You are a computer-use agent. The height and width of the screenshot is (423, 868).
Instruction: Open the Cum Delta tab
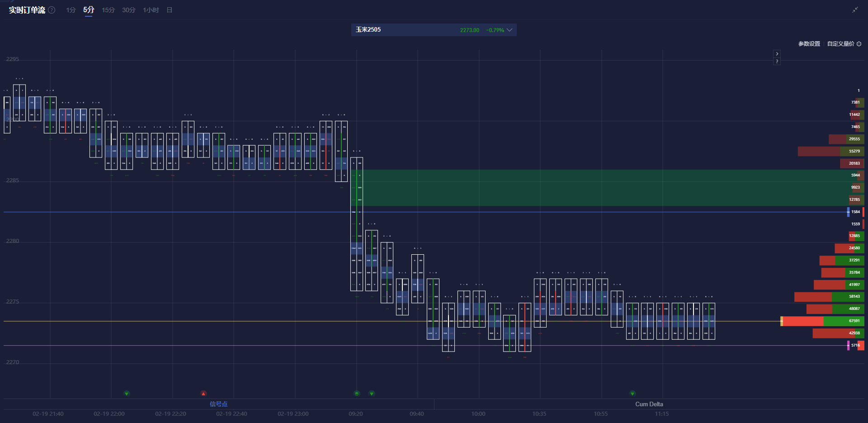click(x=649, y=404)
